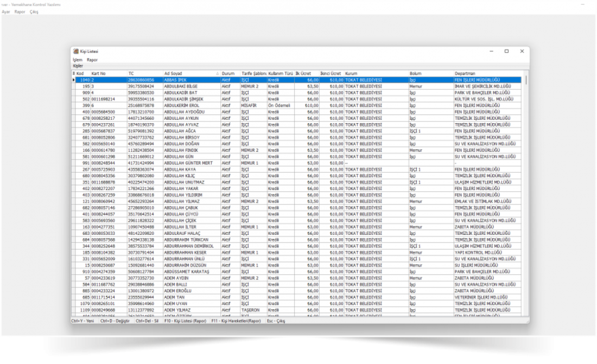
Task: Click the Tarife Şablonu column header
Action: point(253,73)
